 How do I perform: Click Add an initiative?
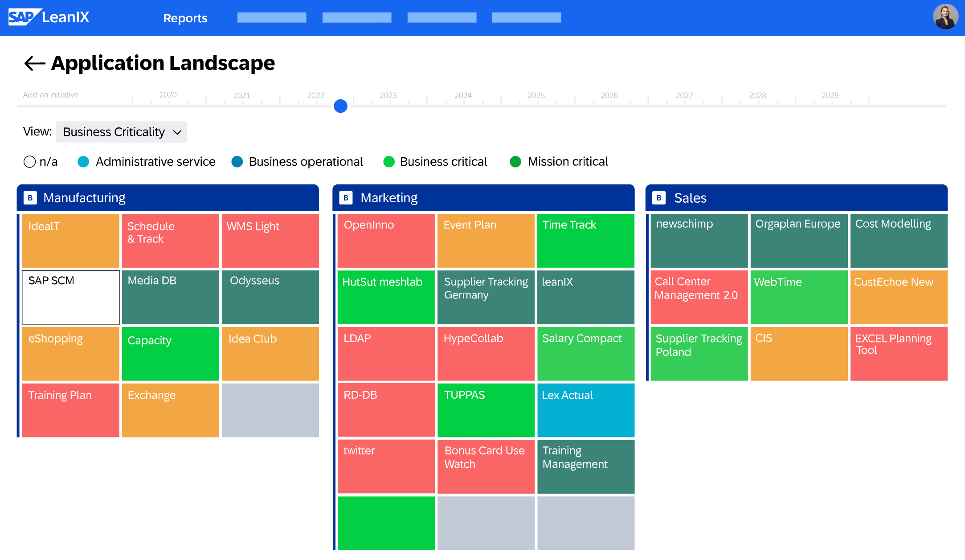[x=51, y=94]
